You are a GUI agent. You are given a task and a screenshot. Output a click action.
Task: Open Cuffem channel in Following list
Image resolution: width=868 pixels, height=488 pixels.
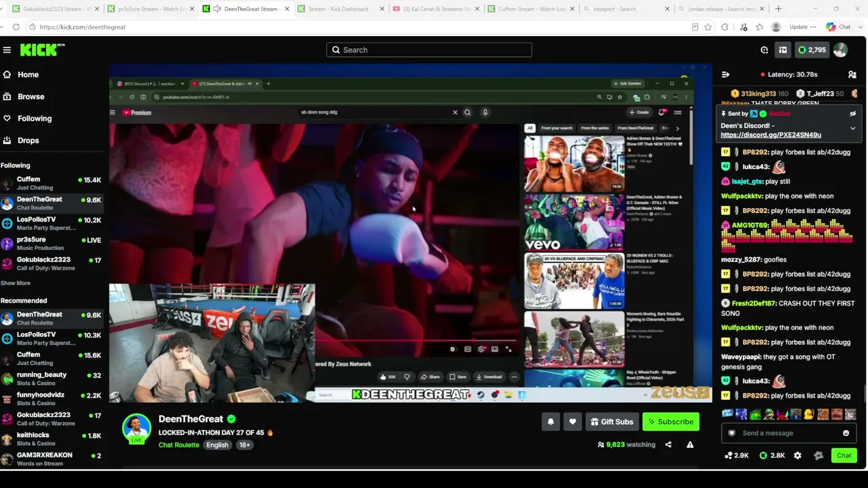click(52, 184)
